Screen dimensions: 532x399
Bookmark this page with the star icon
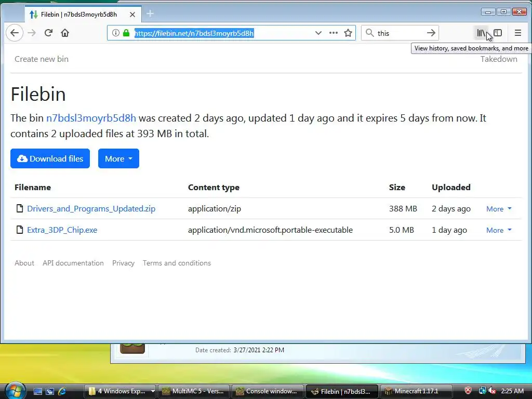pyautogui.click(x=348, y=33)
